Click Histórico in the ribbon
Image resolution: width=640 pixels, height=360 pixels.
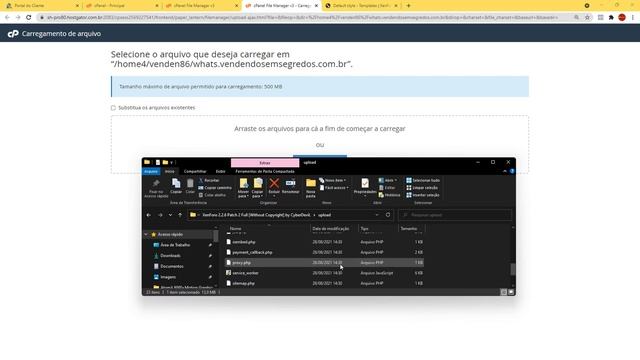(x=389, y=195)
